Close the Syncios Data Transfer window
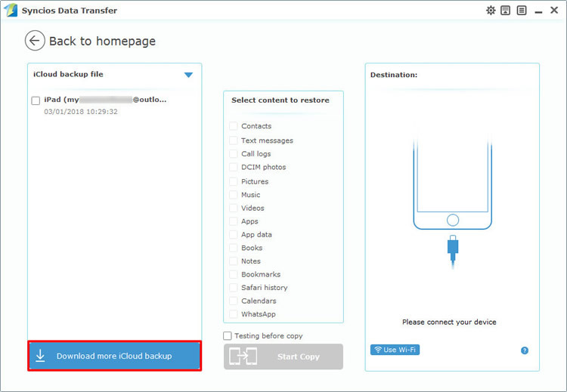567x392 pixels. pos(554,10)
